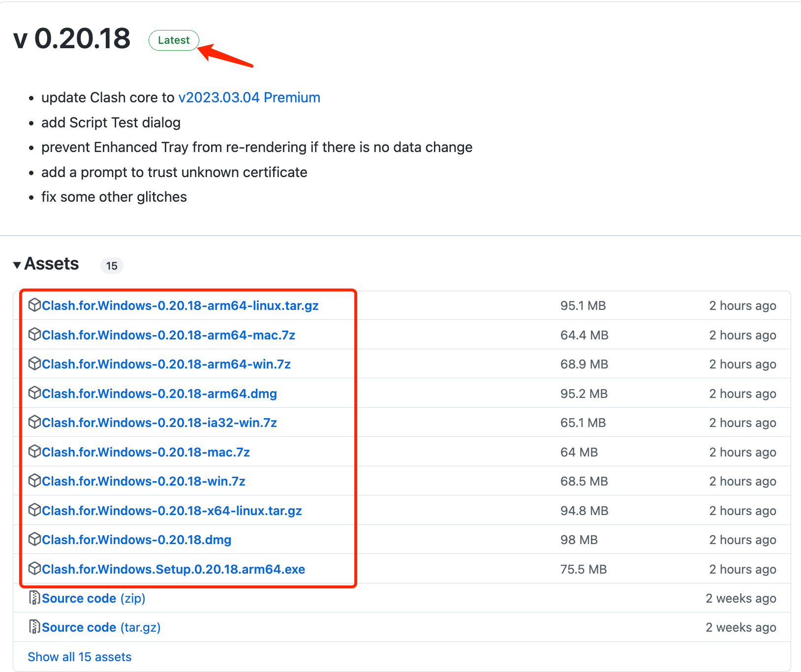The width and height of the screenshot is (801, 672).
Task: Click Show all 15 assets
Action: 79,656
